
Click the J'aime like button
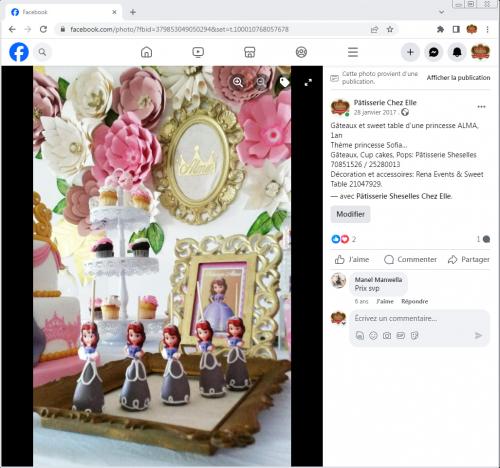pos(352,259)
